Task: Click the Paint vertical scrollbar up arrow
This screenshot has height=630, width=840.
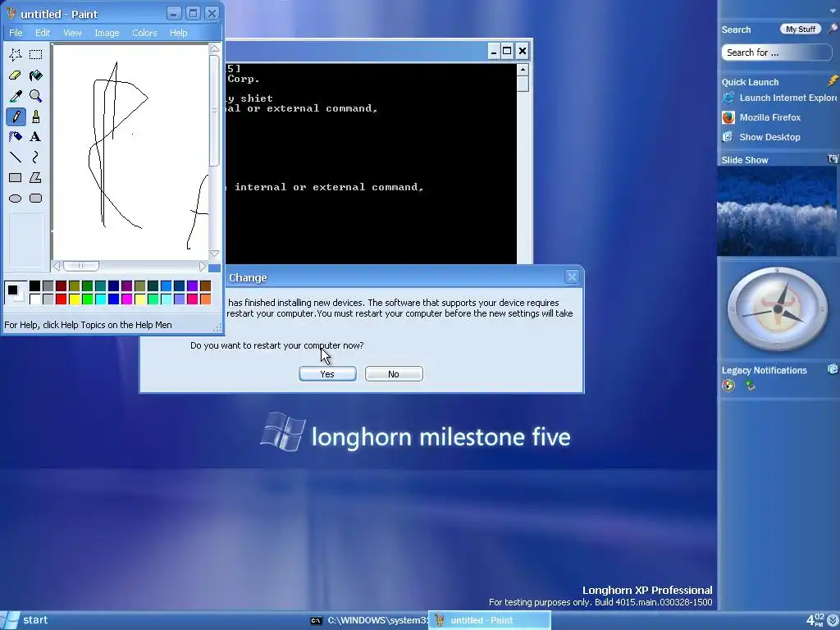Action: (x=214, y=48)
